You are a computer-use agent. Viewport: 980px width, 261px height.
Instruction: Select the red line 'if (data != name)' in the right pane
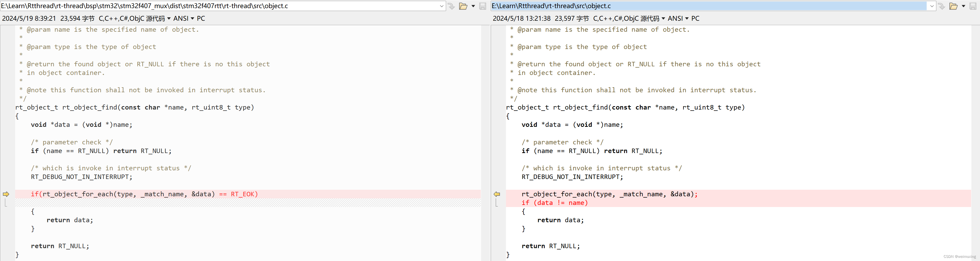click(554, 203)
